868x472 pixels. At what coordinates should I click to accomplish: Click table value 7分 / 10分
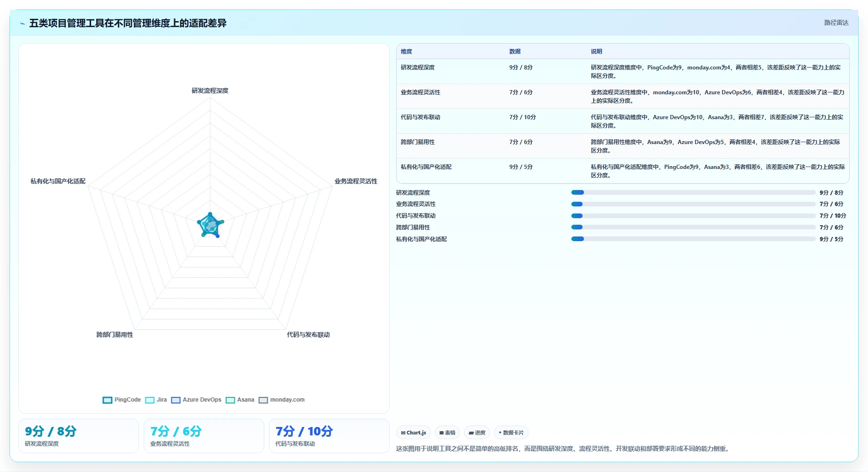pos(522,117)
